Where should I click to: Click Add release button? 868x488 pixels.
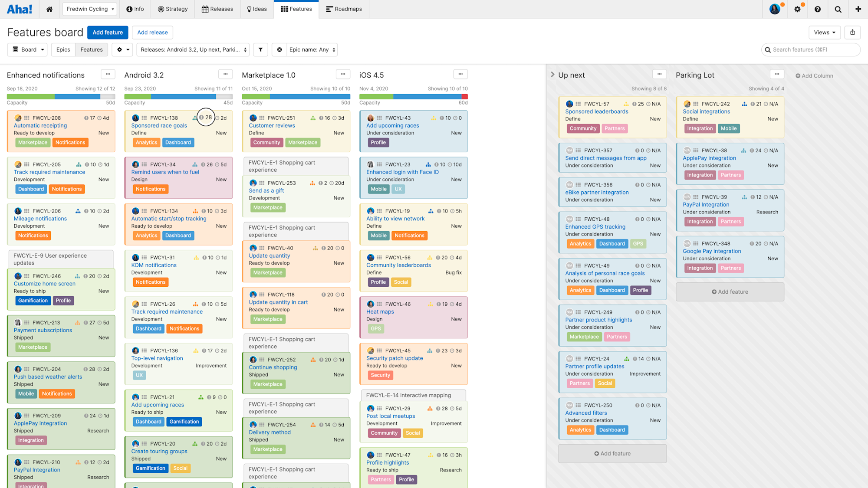pos(153,32)
